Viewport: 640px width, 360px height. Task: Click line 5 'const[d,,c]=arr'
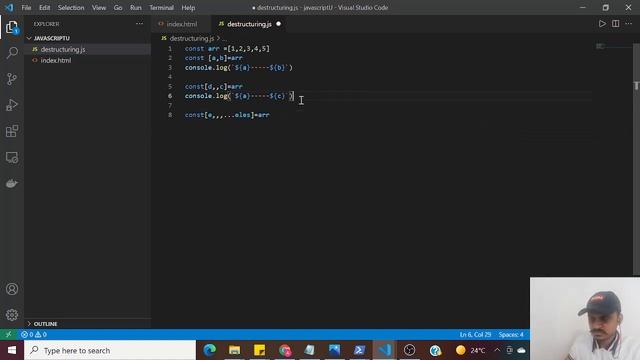pyautogui.click(x=213, y=87)
